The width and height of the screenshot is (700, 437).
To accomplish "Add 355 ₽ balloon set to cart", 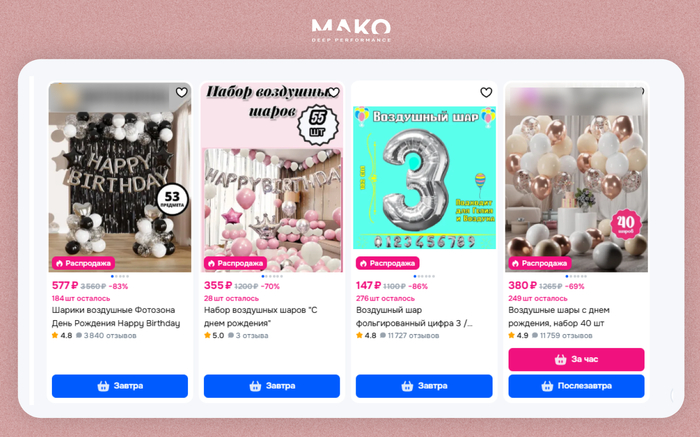I will tap(272, 386).
